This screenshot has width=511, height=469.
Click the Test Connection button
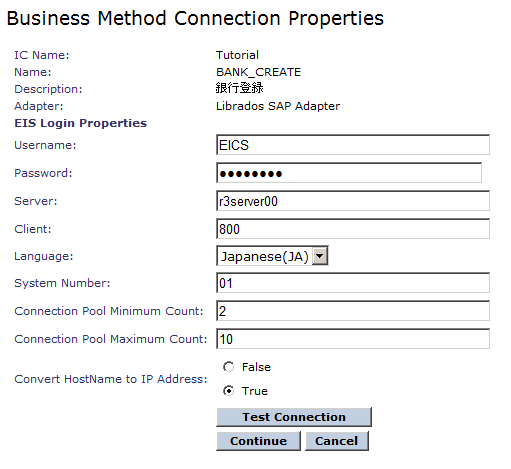[x=294, y=417]
